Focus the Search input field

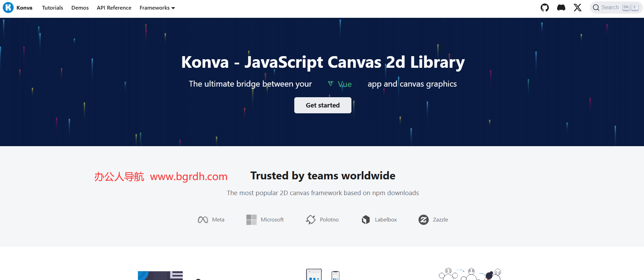616,8
